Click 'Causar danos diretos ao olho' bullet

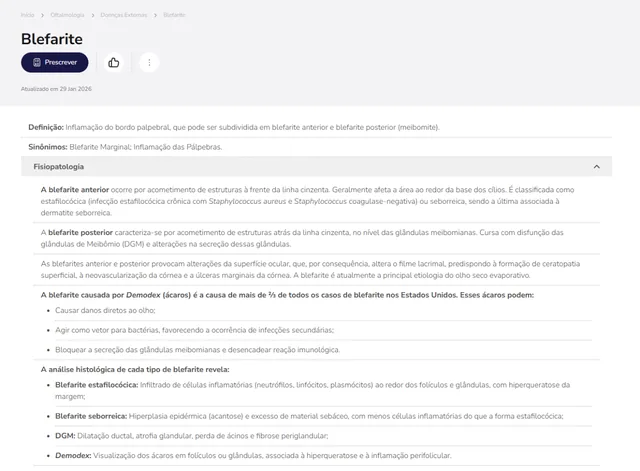(x=105, y=311)
